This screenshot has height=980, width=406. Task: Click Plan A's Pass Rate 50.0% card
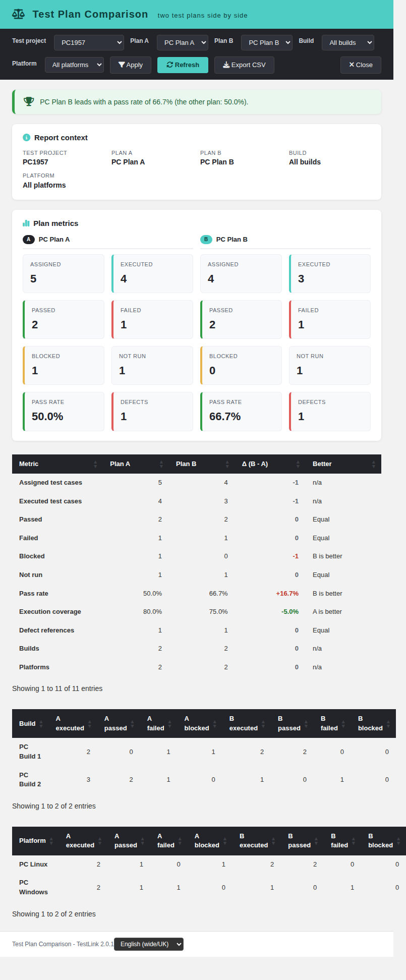(x=64, y=412)
